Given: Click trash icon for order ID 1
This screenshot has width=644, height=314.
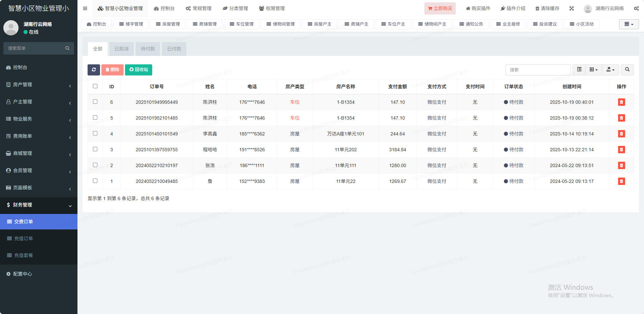Looking at the screenshot, I should click(x=621, y=181).
